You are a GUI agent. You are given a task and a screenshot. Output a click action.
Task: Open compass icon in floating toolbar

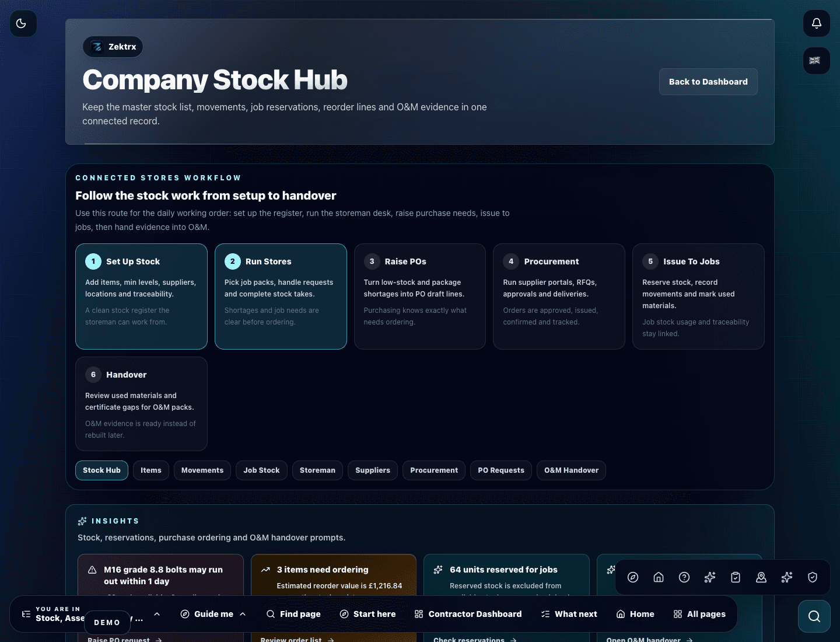click(x=633, y=577)
